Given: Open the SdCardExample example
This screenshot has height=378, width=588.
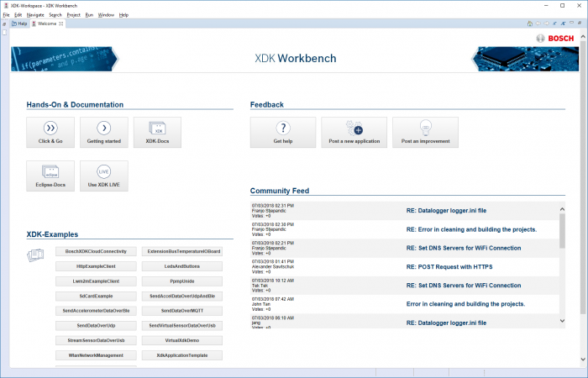Looking at the screenshot, I should (x=96, y=297).
